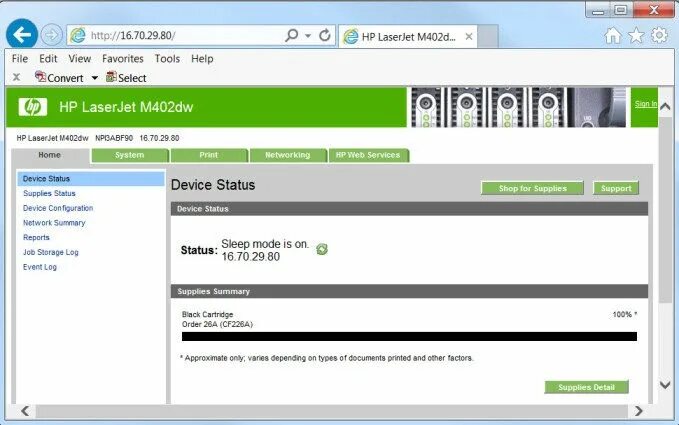Open Event Log in the sidebar

pyautogui.click(x=40, y=267)
